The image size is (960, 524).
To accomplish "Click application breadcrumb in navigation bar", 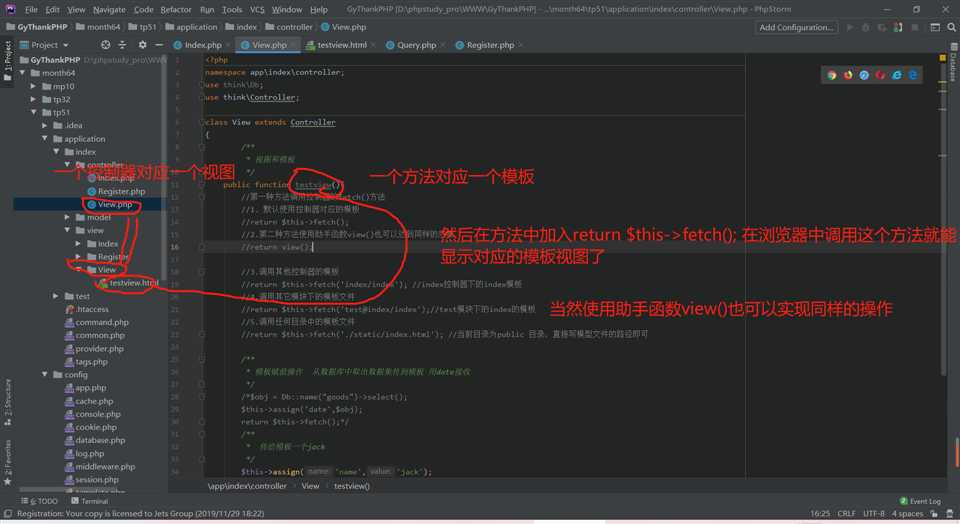I will tap(191, 28).
